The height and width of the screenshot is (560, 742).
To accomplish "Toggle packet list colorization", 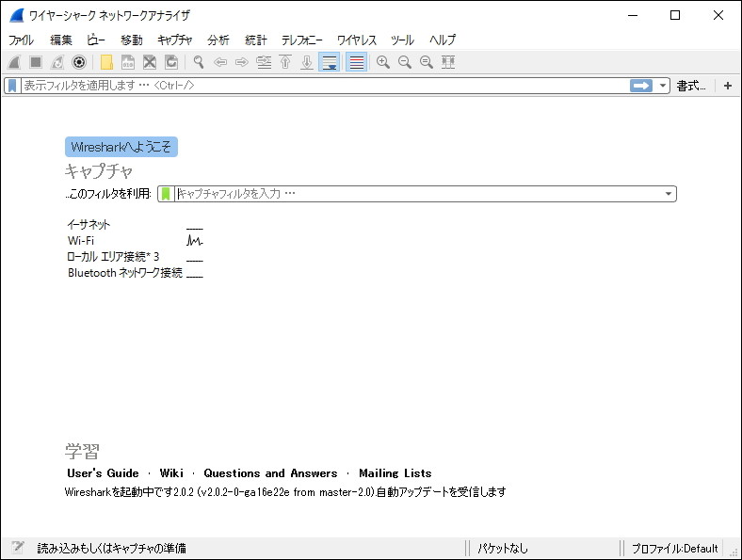I will click(356, 62).
